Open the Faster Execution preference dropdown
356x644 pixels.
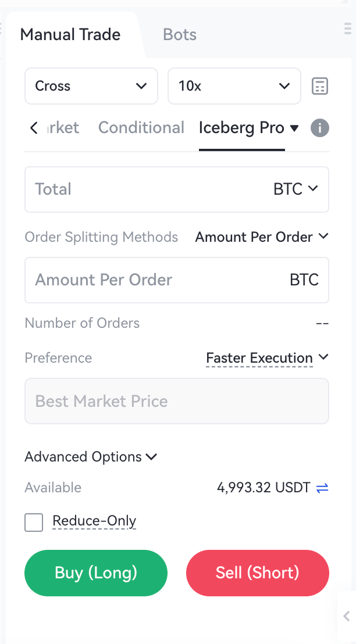pyautogui.click(x=267, y=358)
